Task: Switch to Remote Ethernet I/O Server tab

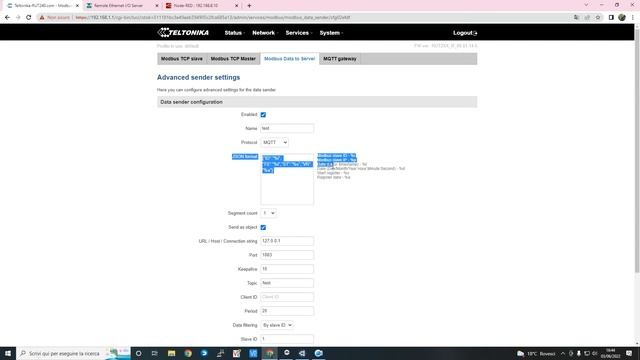Action: [x=118, y=6]
